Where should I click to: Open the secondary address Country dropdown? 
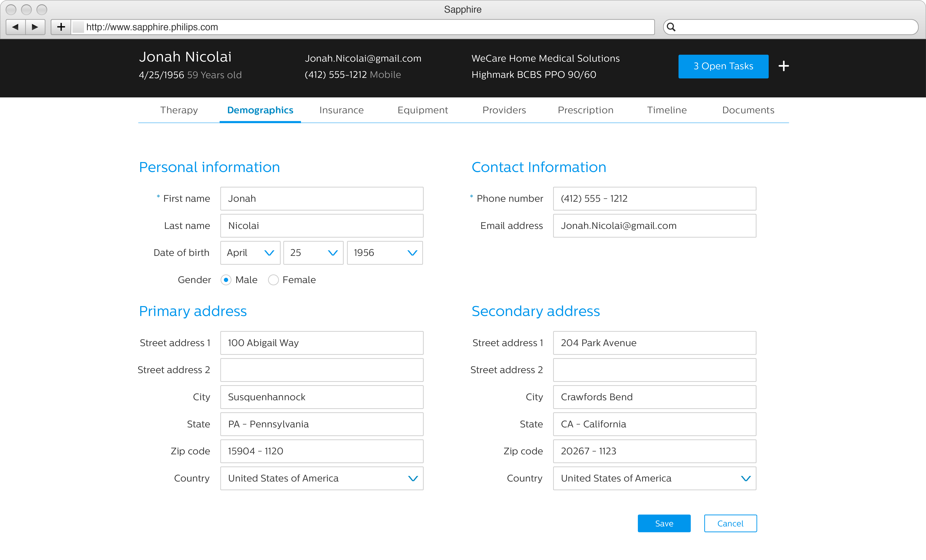tap(654, 479)
